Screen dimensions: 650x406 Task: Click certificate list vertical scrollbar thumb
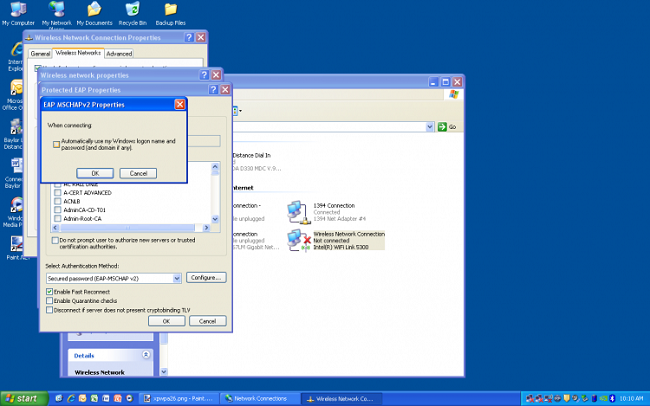click(215, 173)
